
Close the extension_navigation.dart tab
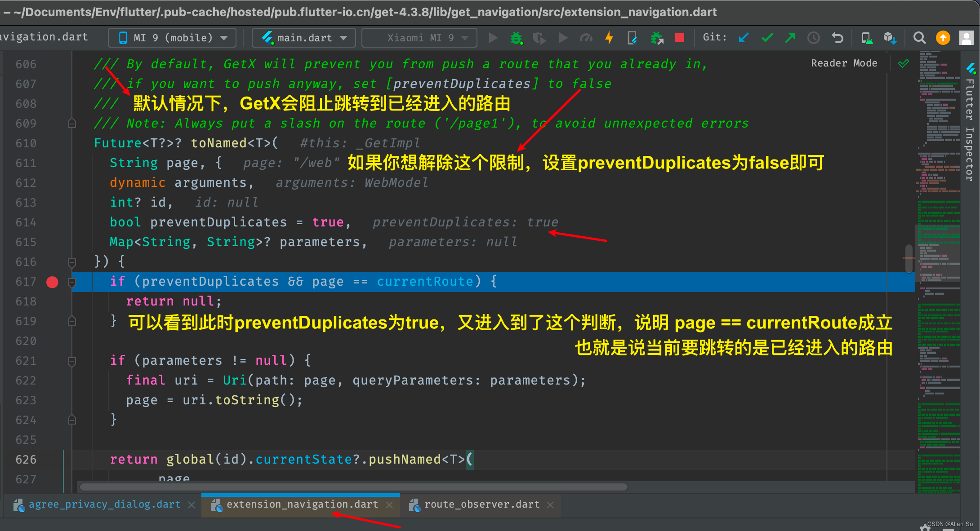point(389,505)
